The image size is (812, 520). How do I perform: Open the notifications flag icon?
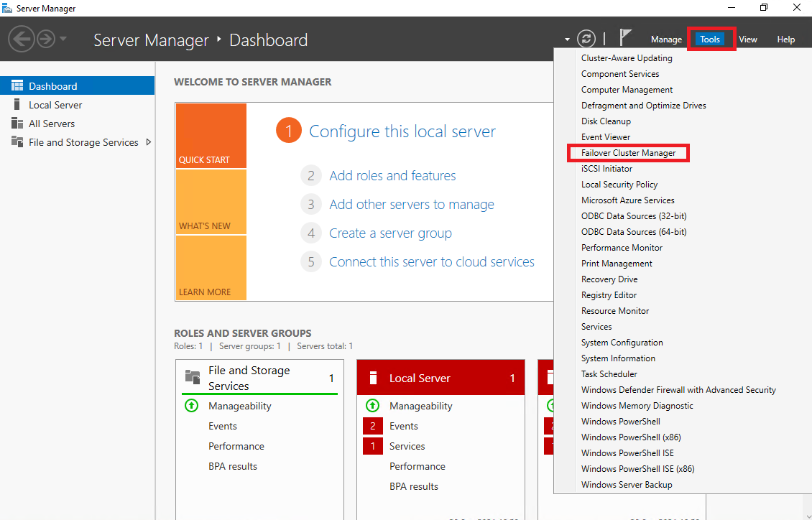coord(623,36)
